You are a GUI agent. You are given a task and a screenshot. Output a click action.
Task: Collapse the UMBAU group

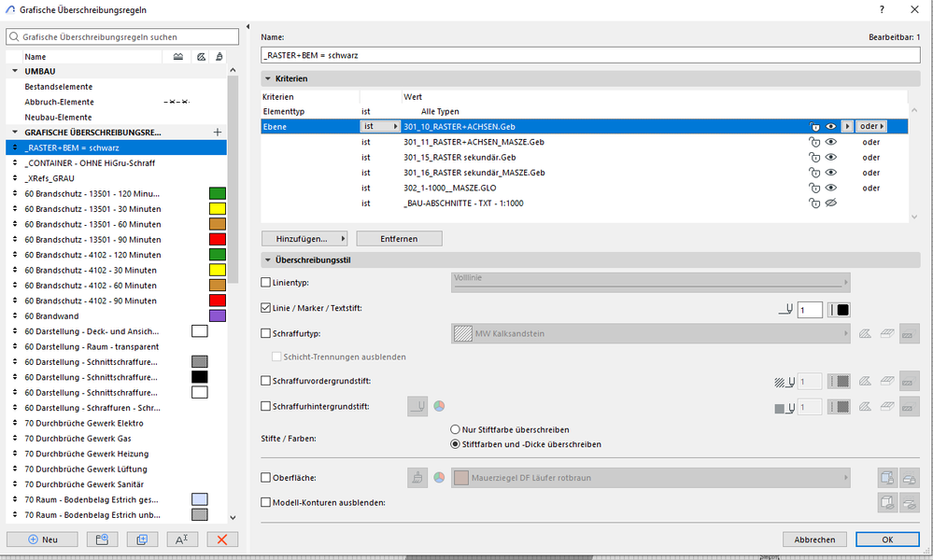[15, 71]
